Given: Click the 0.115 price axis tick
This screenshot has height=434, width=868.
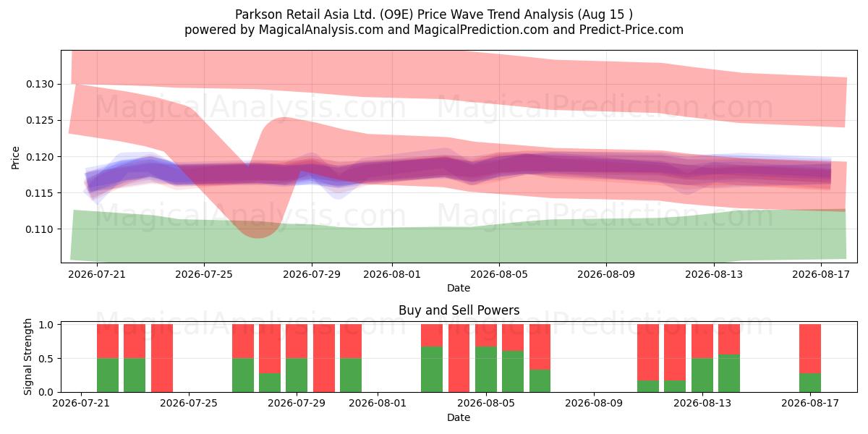Looking at the screenshot, I should click(41, 193).
